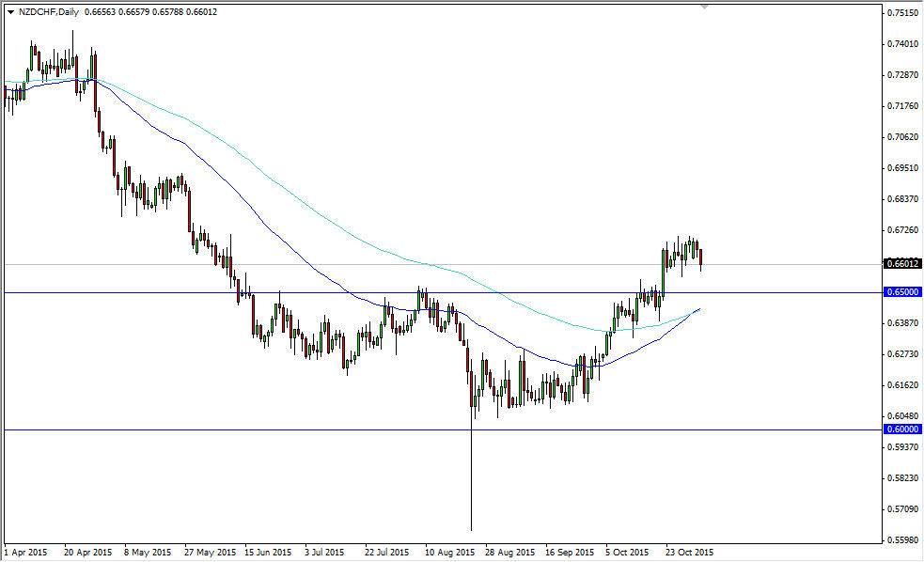This screenshot has height=562, width=924.
Task: Click the 23 Oct 2015 date label
Action: click(x=689, y=553)
